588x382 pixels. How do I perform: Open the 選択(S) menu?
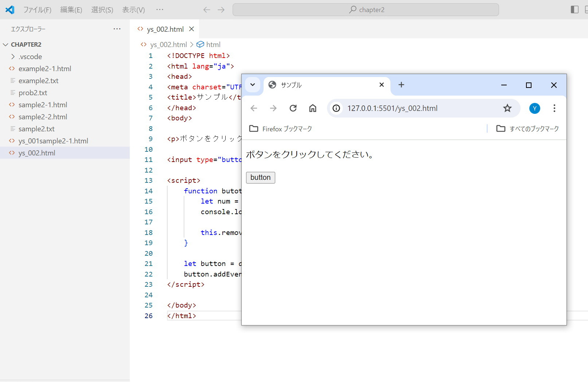102,10
